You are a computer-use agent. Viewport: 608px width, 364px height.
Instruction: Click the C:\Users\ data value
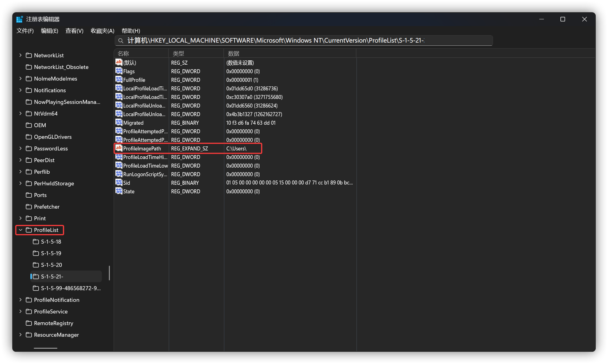pyautogui.click(x=236, y=149)
